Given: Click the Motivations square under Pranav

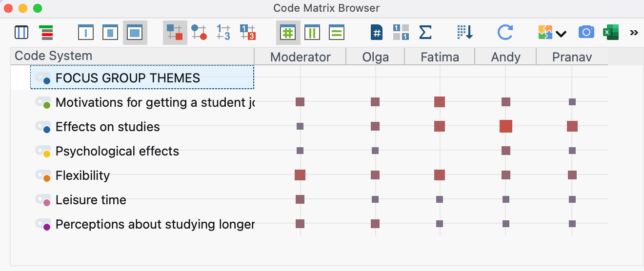Looking at the screenshot, I should (572, 102).
